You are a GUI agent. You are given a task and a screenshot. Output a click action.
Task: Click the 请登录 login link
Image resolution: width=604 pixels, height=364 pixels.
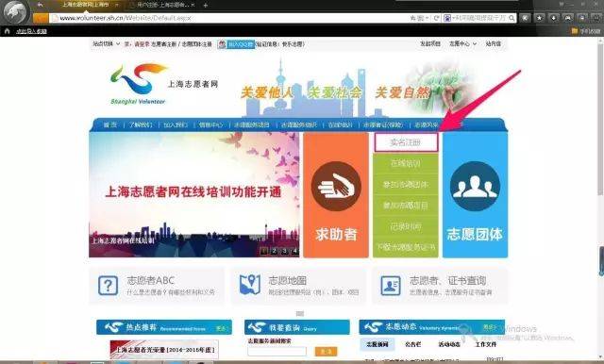point(143,44)
